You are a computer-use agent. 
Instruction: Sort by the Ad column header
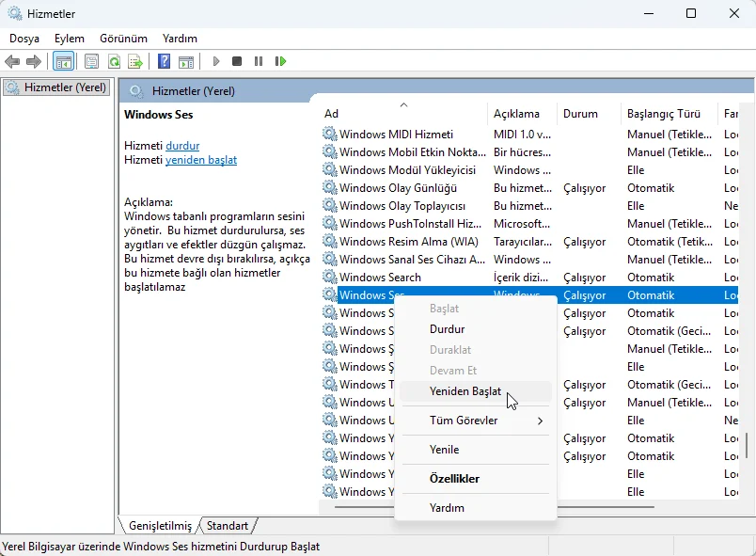point(404,114)
